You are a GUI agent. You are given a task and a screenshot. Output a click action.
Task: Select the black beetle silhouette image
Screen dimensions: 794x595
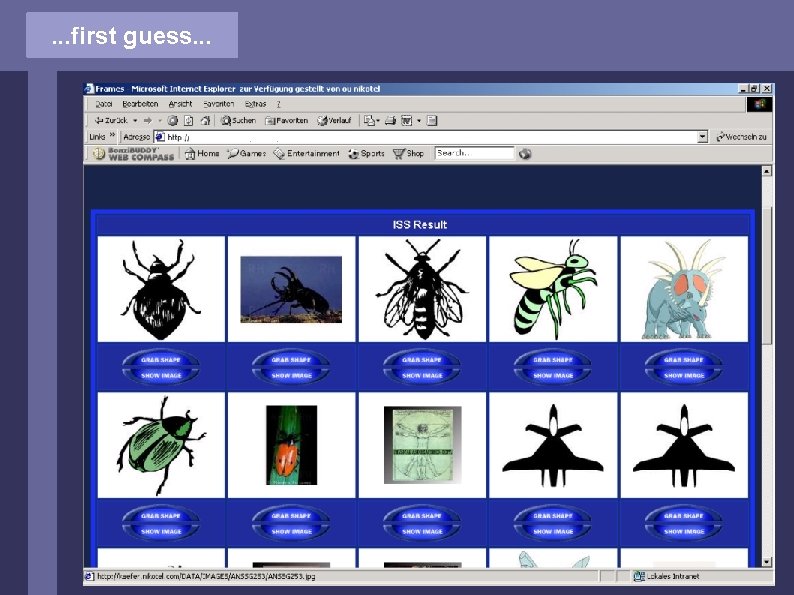(161, 289)
